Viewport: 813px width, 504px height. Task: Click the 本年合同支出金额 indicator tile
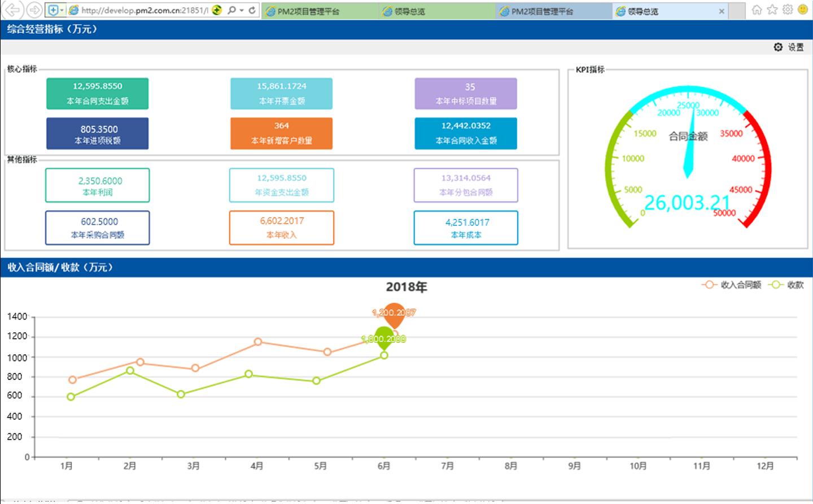click(98, 94)
